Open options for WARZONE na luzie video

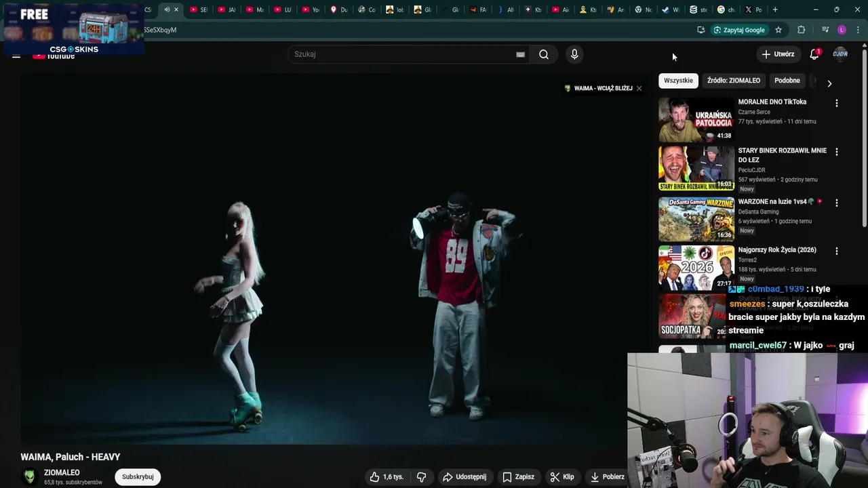point(836,203)
